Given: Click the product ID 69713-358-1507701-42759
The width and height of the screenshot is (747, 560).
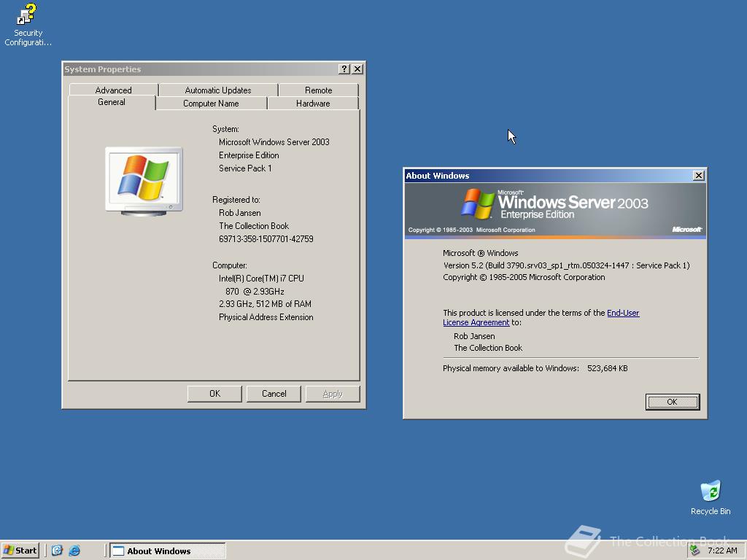Looking at the screenshot, I should tap(266, 239).
